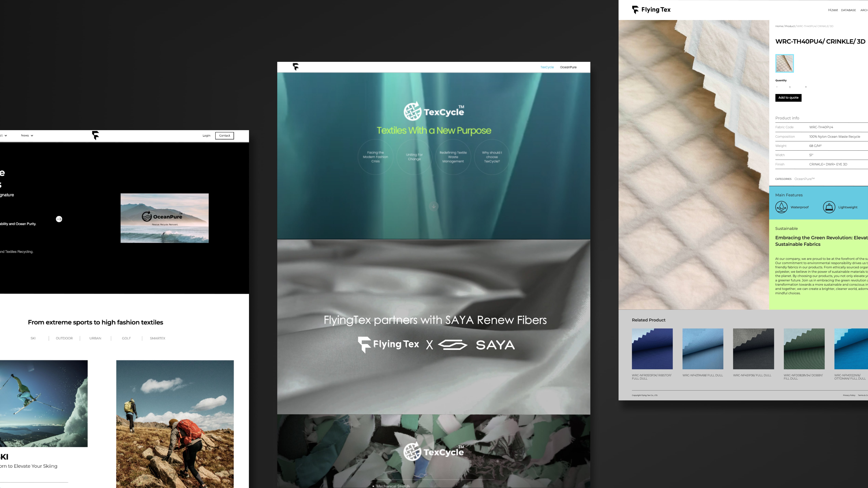Click the Home breadcrumb link

pyautogui.click(x=779, y=26)
